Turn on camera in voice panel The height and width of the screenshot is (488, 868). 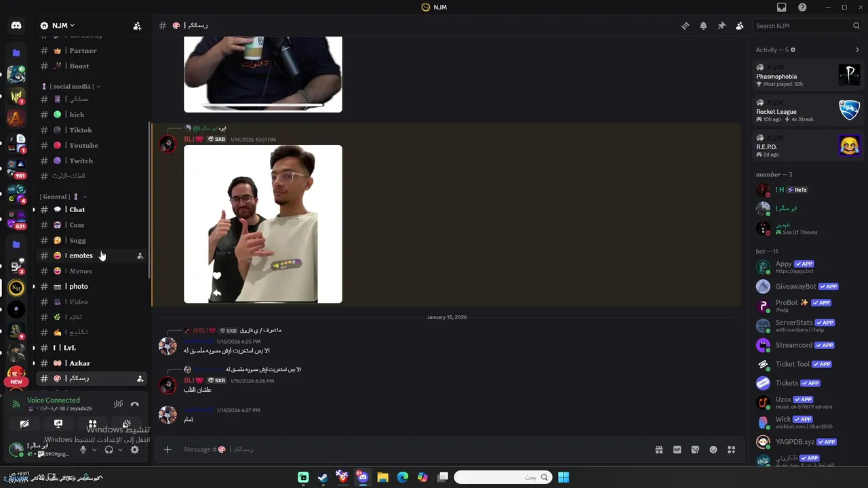point(24,424)
